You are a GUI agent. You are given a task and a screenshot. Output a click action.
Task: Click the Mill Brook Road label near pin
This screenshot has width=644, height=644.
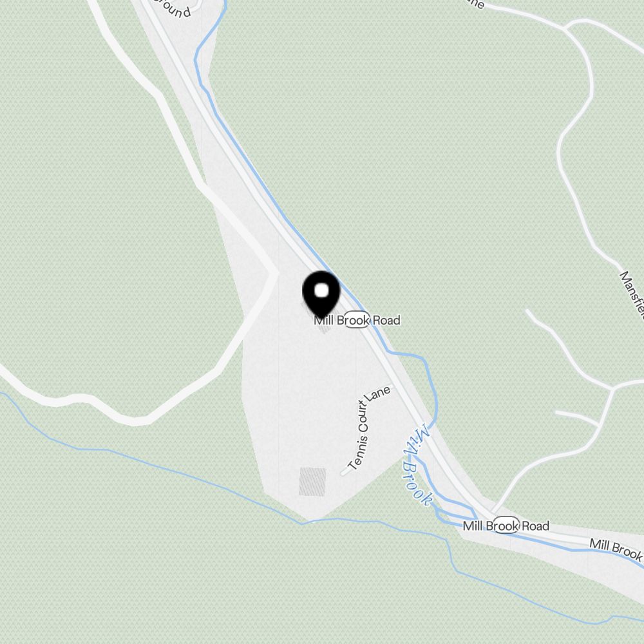(x=357, y=320)
